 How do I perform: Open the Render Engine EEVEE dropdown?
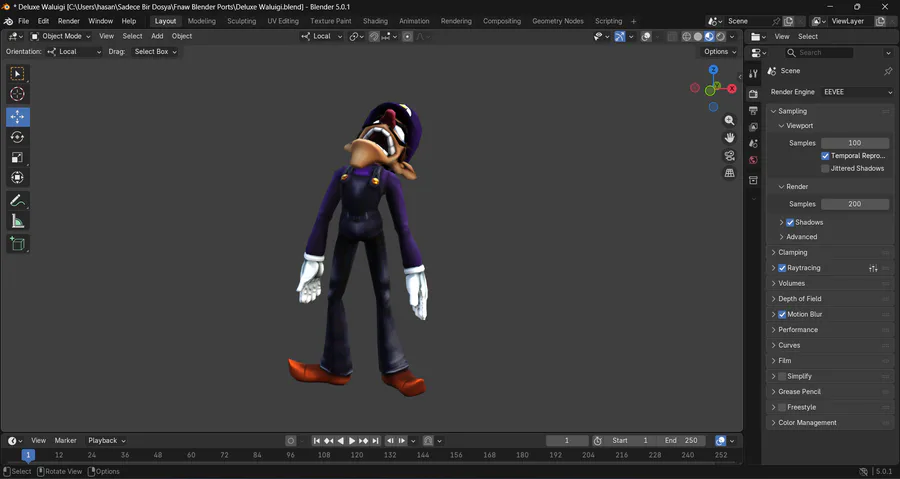click(x=857, y=92)
